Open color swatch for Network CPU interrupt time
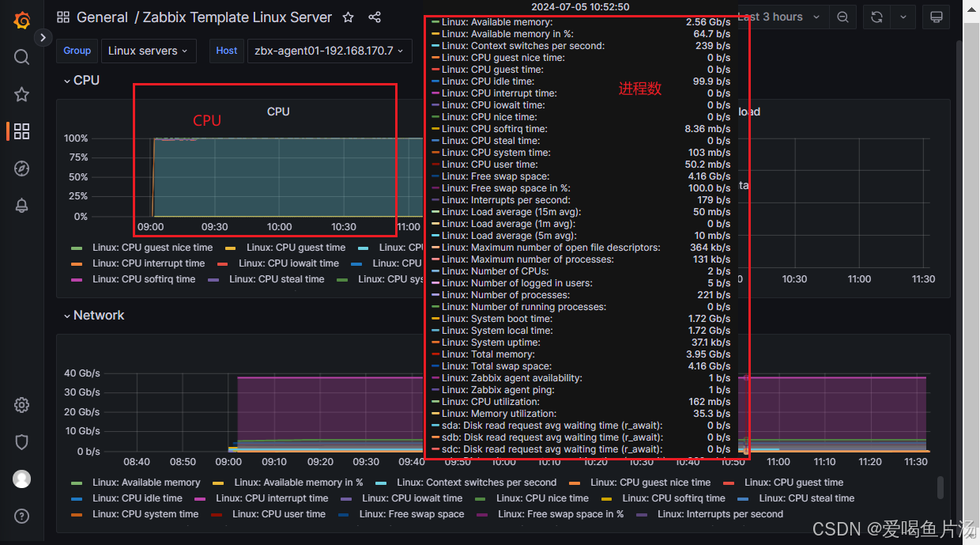Viewport: 980px width, 545px height. (x=200, y=498)
